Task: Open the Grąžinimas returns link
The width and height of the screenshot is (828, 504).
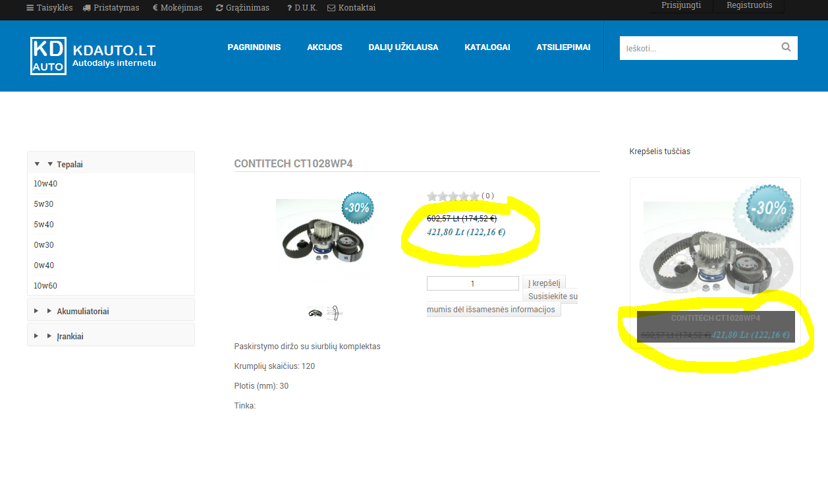Action: click(242, 8)
